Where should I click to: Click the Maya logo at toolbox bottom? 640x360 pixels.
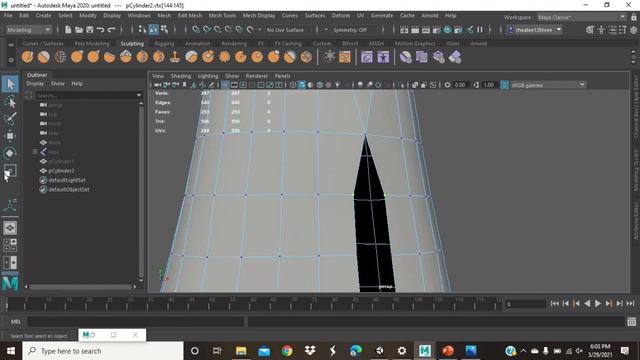10,283
